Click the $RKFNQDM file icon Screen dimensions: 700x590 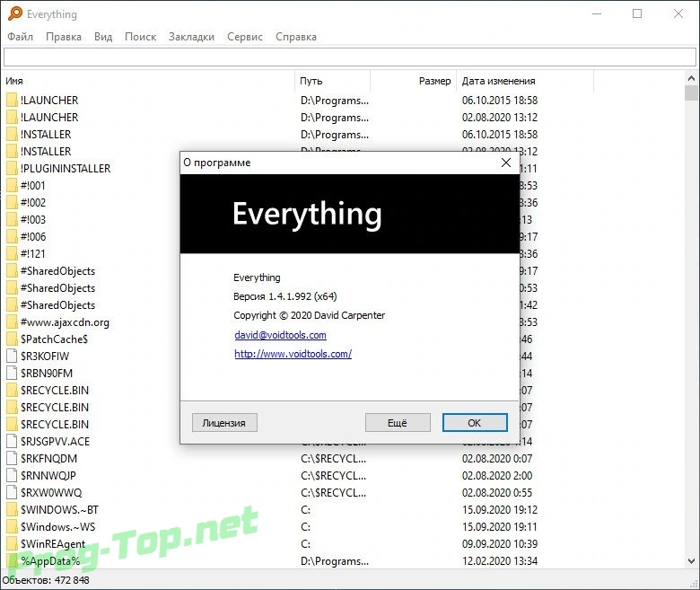click(x=12, y=458)
